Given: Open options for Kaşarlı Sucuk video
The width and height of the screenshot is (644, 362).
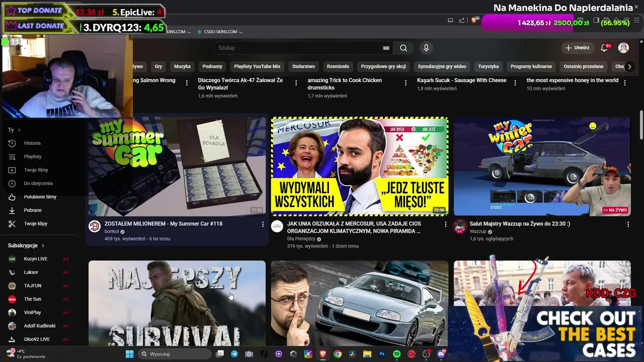Looking at the screenshot, I should (x=515, y=83).
